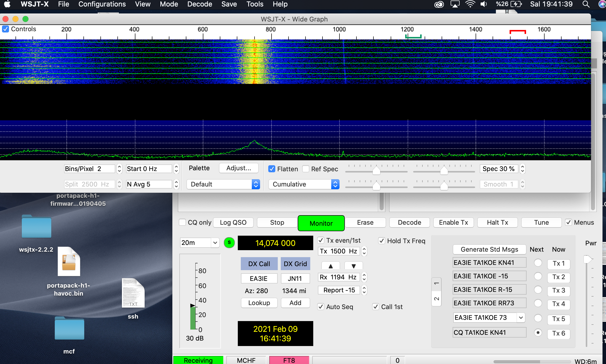The width and height of the screenshot is (606, 364).
Task: Click the green Rx frequency marker
Action: [413, 36]
